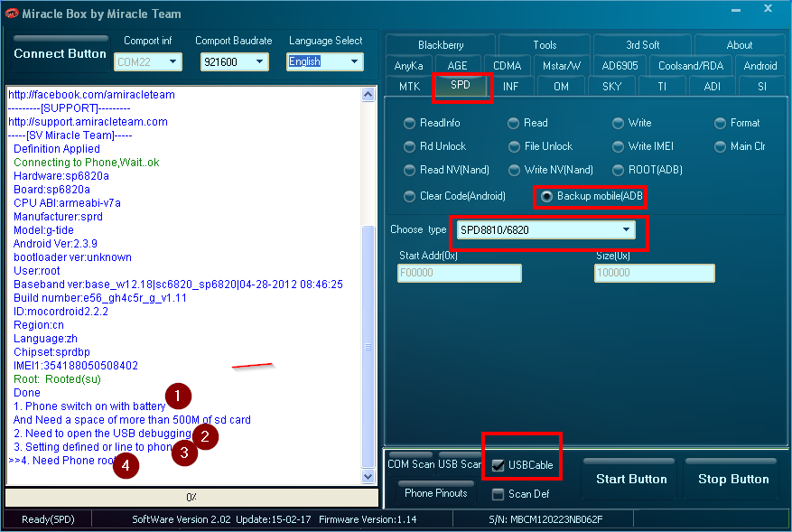Click the 0% progress bar

coord(191,497)
